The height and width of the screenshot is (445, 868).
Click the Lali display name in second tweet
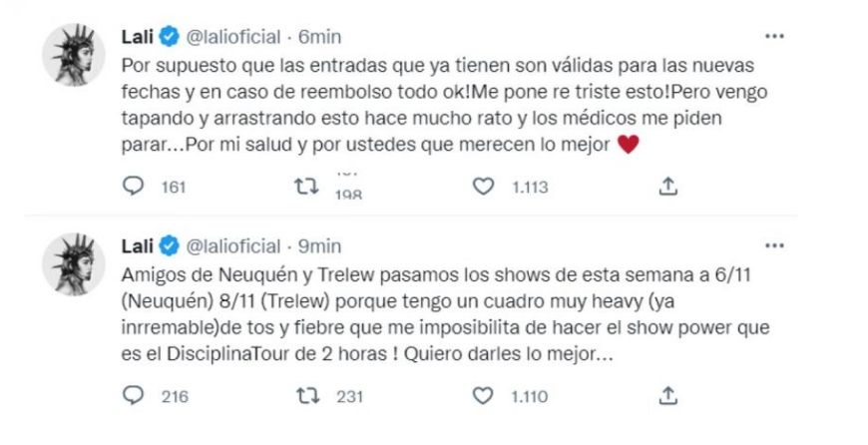[x=137, y=245]
